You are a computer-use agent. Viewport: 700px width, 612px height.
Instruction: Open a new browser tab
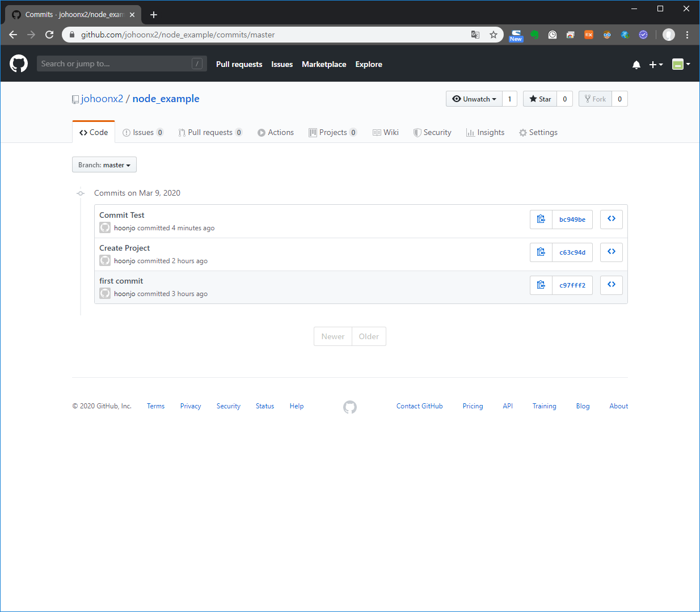[154, 15]
